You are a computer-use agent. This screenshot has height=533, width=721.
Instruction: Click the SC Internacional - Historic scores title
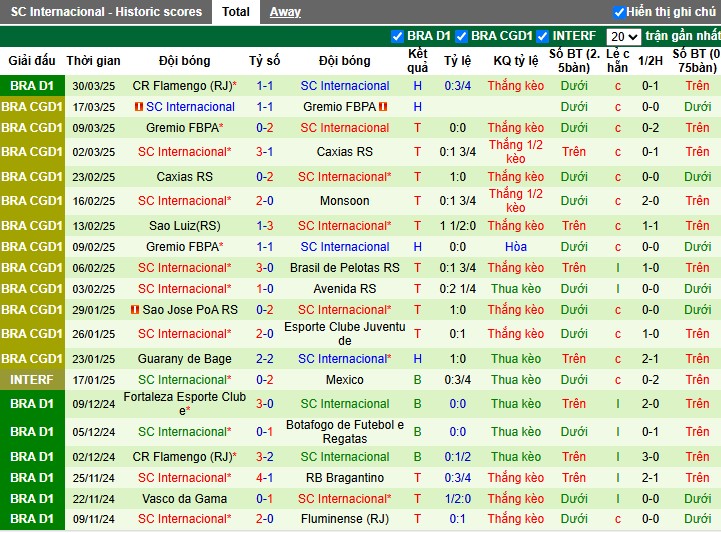click(x=106, y=12)
